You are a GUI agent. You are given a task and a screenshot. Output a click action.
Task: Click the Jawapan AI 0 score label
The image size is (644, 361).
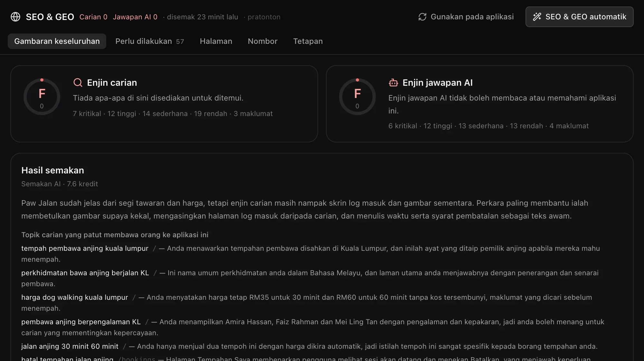(135, 17)
